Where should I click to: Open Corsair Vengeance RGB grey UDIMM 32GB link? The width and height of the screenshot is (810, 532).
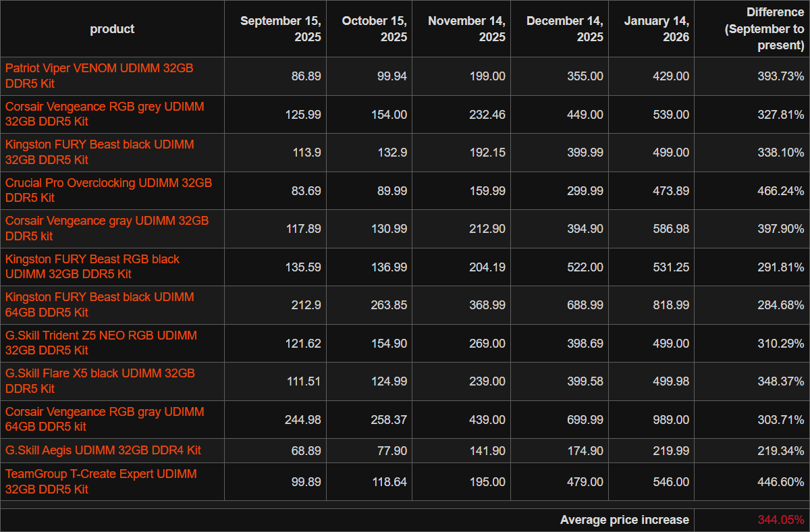pyautogui.click(x=105, y=114)
